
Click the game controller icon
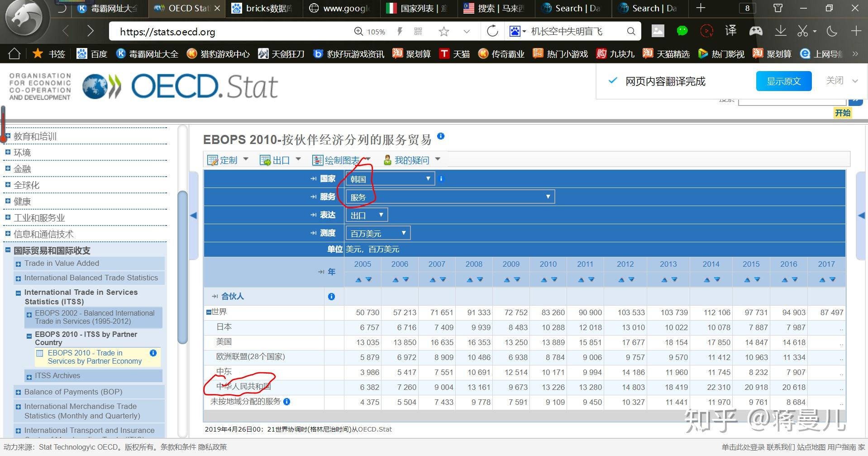coord(755,31)
